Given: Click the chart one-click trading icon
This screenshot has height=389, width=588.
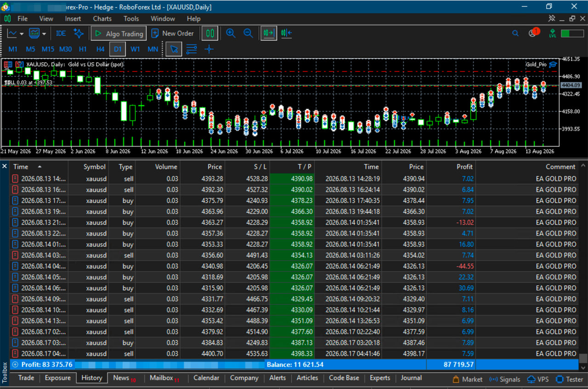Looking at the screenshot, I should tap(19, 65).
